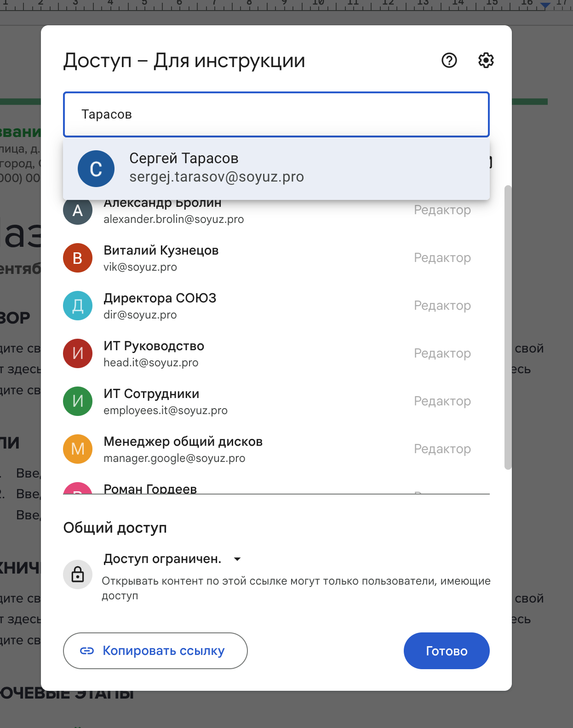The image size is (573, 728).
Task: Click Менеджер общий дисков orange avatar
Action: pos(78,449)
